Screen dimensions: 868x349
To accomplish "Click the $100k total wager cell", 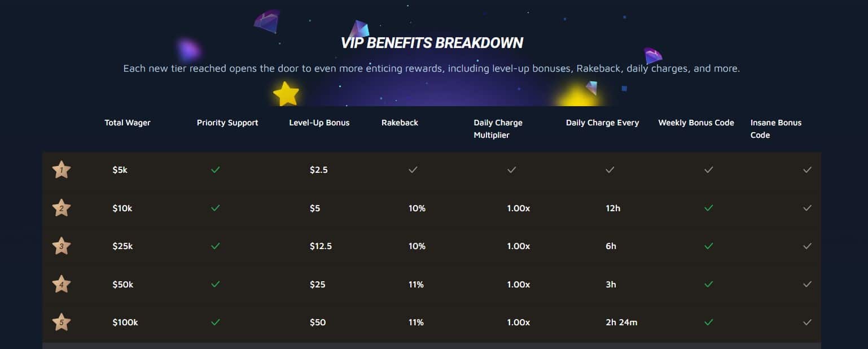I will point(125,322).
